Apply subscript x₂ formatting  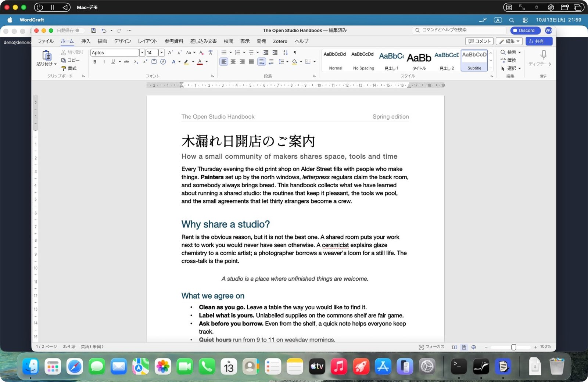click(136, 62)
